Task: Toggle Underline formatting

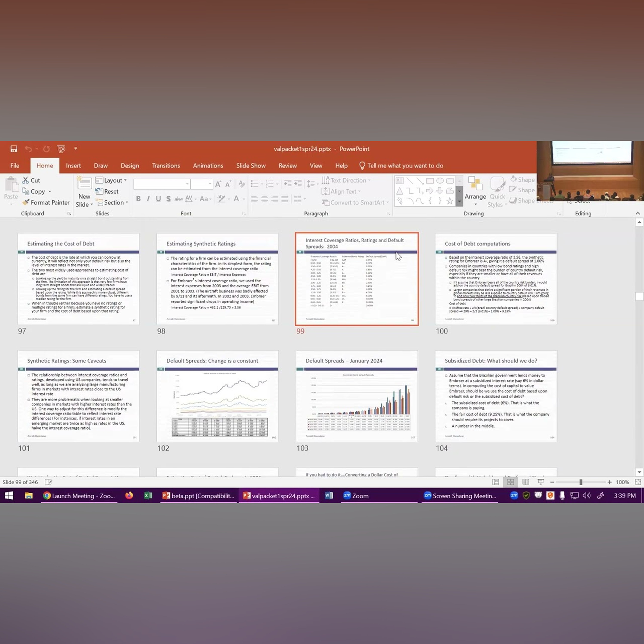Action: tap(158, 199)
